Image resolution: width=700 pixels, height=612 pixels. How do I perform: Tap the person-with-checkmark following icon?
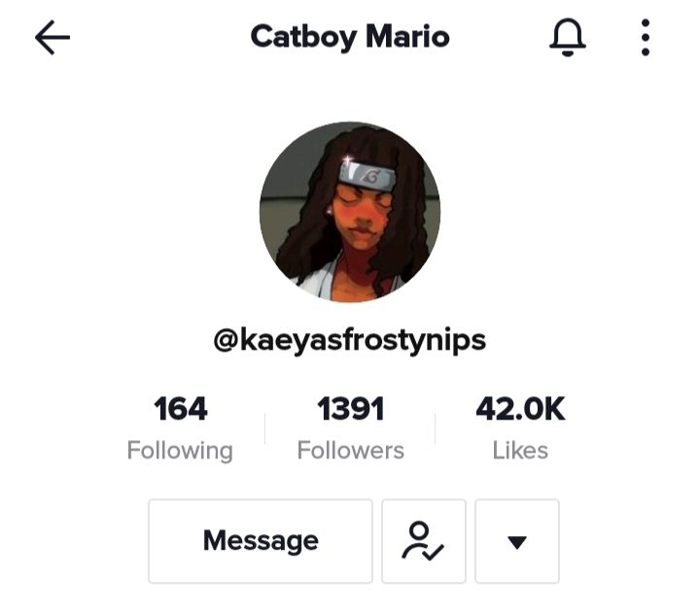[x=424, y=541]
